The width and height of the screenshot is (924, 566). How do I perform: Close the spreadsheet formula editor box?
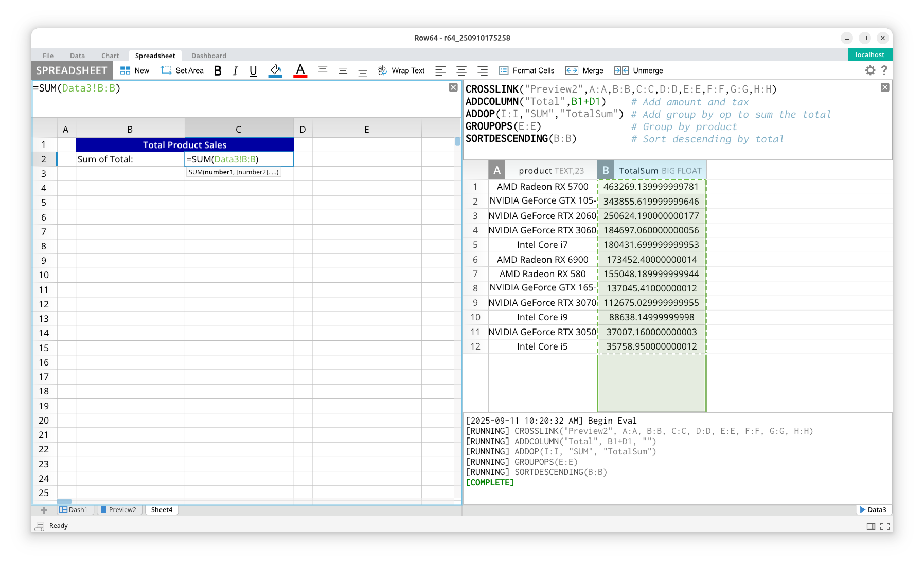click(453, 87)
